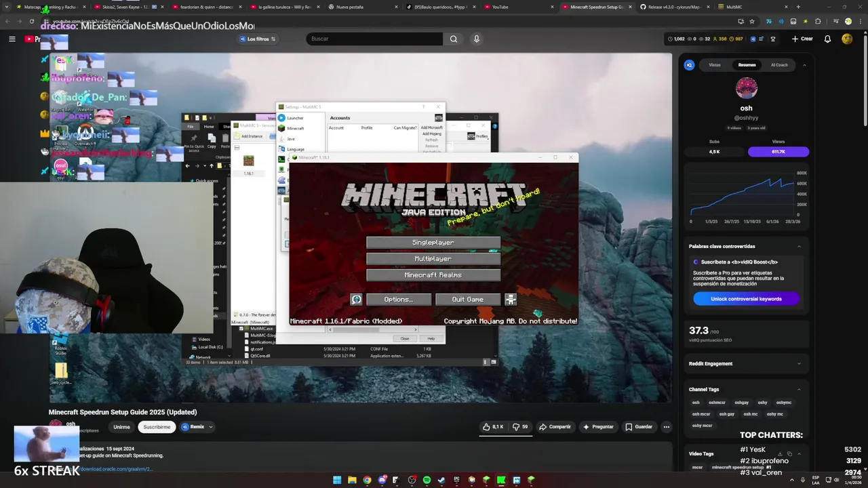Click the osh channel avatar in vidIQ
This screenshot has width=868, height=488.
pos(746,89)
